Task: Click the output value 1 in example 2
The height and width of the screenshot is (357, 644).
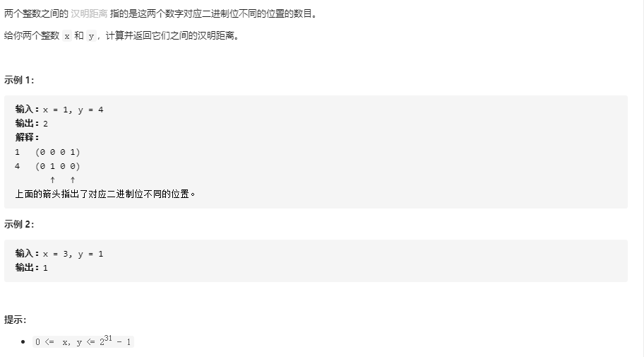Action: click(46, 268)
